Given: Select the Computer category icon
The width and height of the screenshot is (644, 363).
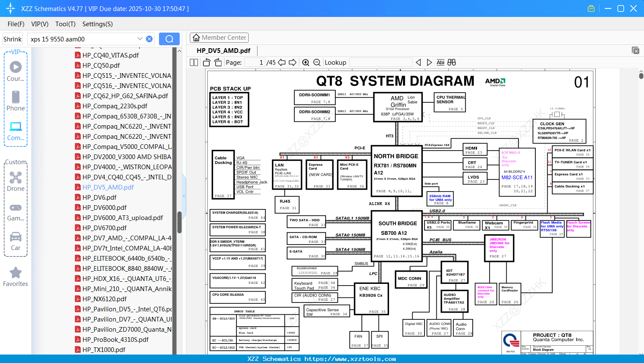Looking at the screenshot, I should (x=16, y=131).
